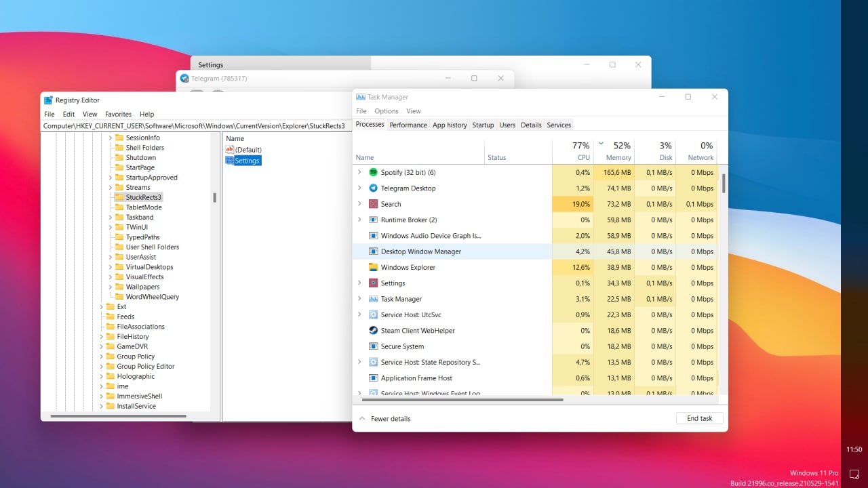Sort processes by Network column
Screen dimensions: 868x488
click(696, 151)
